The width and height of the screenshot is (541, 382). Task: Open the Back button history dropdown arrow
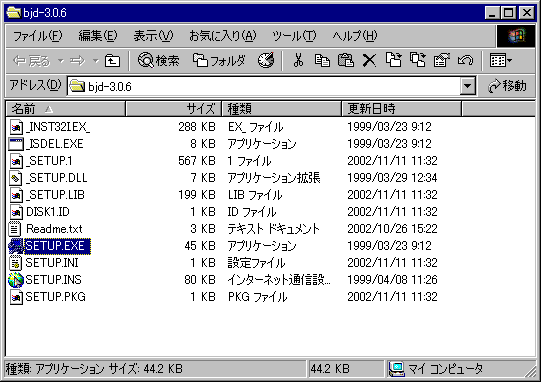61,61
